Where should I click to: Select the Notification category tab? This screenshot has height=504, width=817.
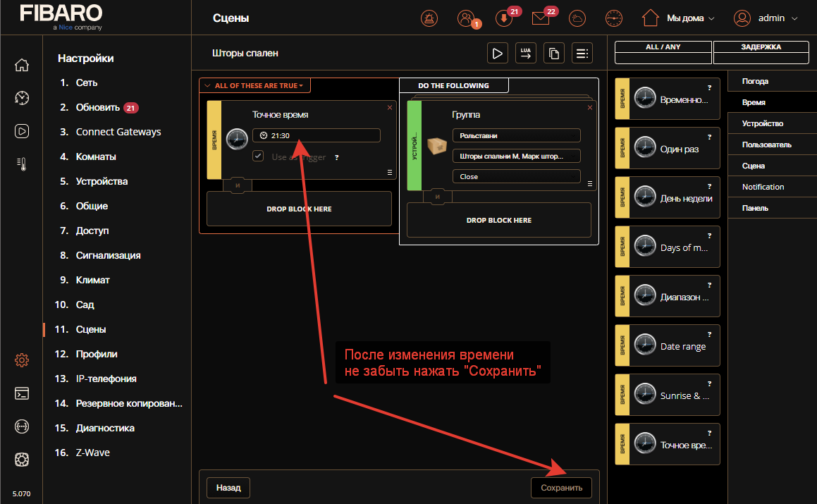[772, 187]
